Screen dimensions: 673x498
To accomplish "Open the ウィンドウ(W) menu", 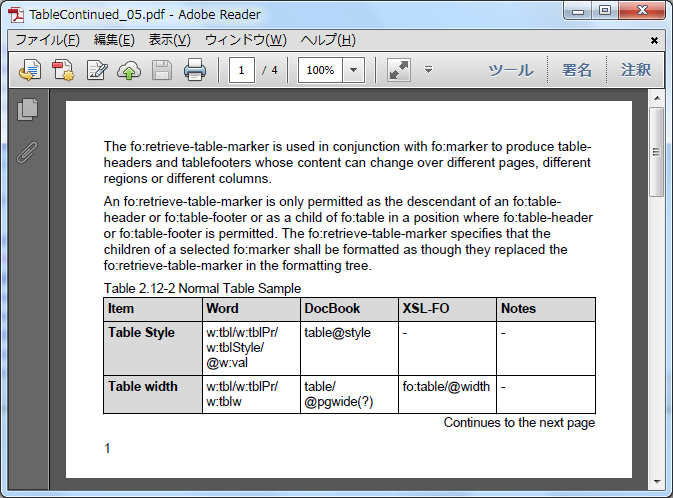I will click(246, 40).
